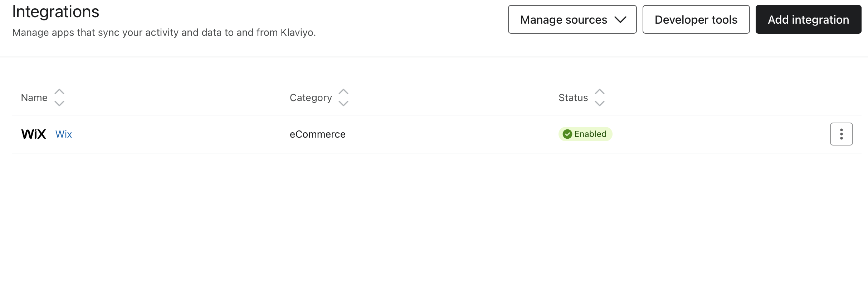The height and width of the screenshot is (281, 868).
Task: Click the Category sort up arrow
Action: [x=343, y=92]
